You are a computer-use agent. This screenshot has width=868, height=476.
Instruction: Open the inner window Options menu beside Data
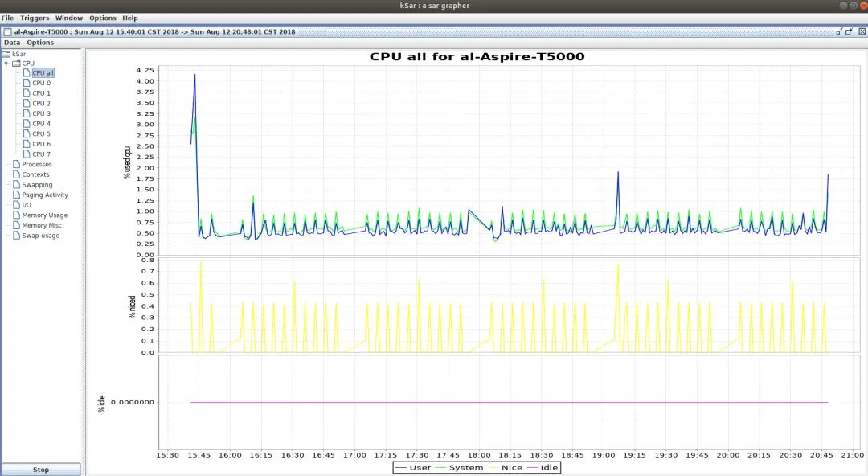[40, 42]
